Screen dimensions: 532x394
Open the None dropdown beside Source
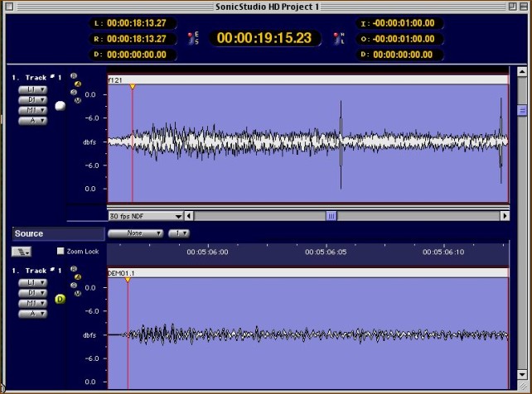coord(135,233)
